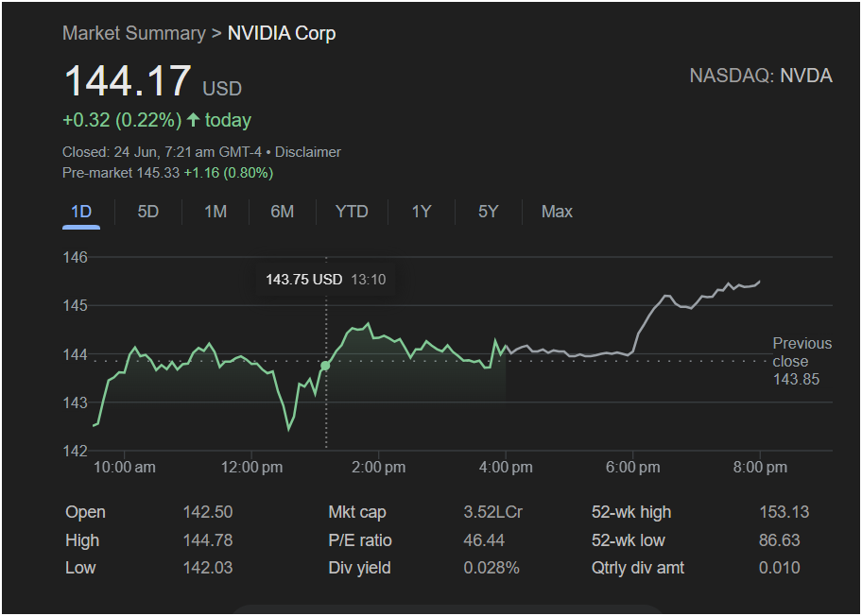Screen dimensions: 862x616
Task: Click the 142 price axis label
Action: click(76, 452)
